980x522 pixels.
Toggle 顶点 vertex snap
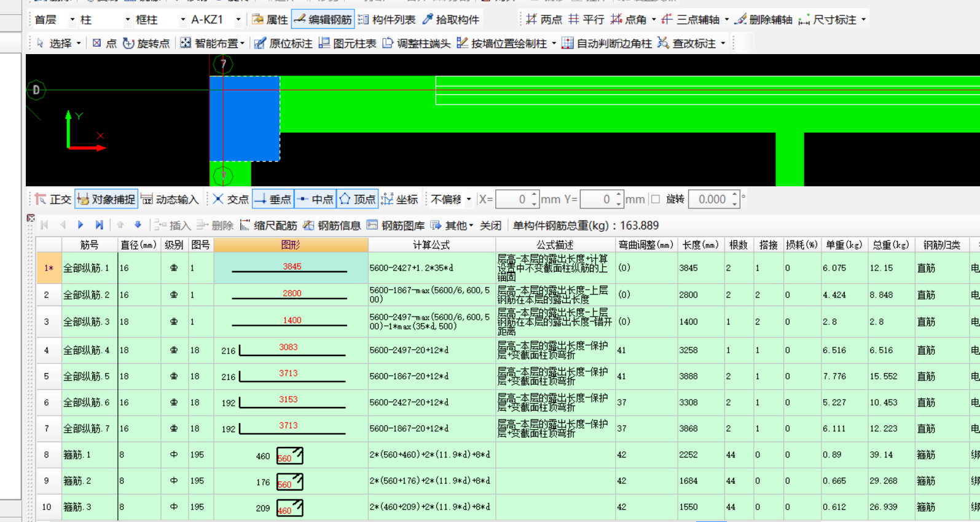click(x=357, y=199)
